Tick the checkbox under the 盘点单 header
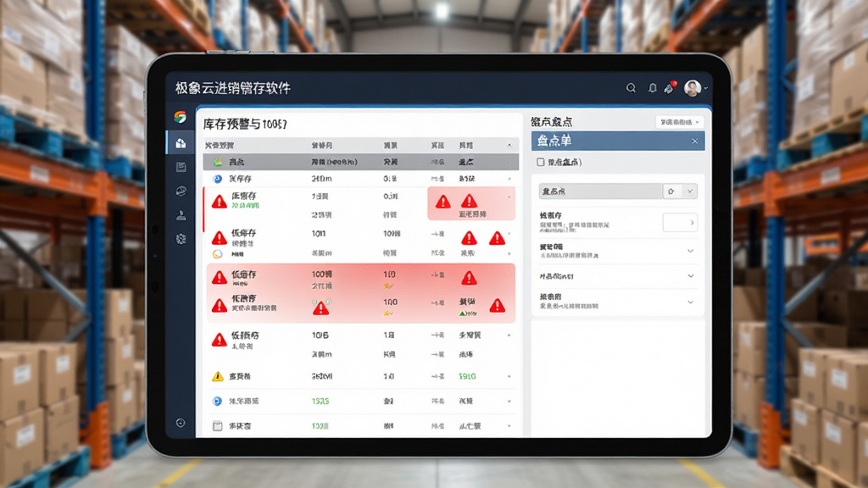 tap(540, 162)
